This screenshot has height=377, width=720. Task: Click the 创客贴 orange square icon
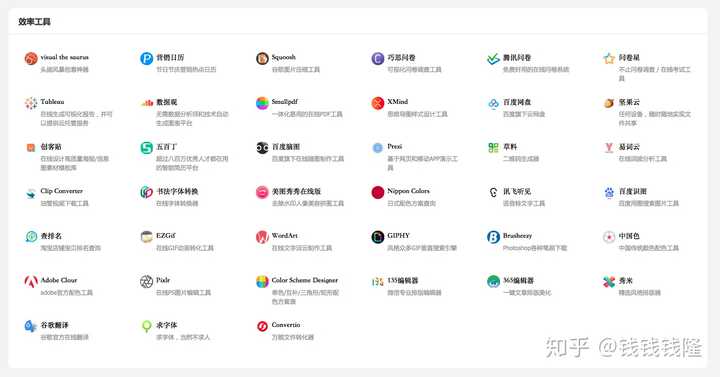point(31,147)
